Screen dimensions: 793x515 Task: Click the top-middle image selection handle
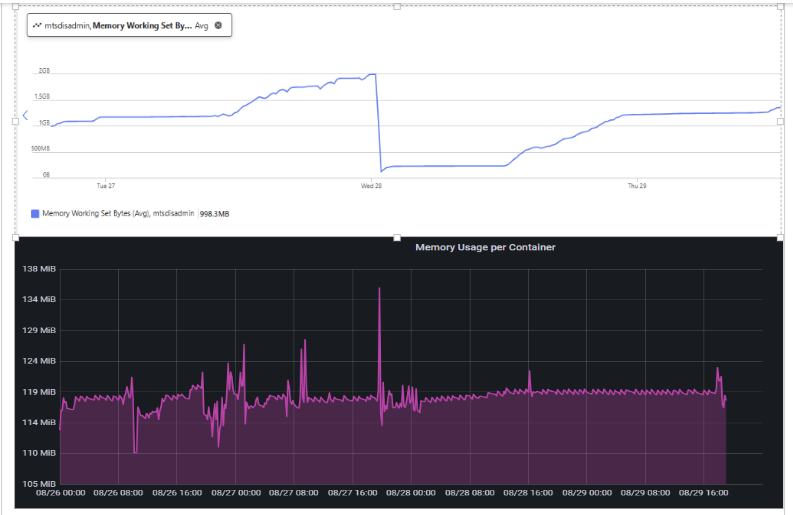(x=397, y=7)
